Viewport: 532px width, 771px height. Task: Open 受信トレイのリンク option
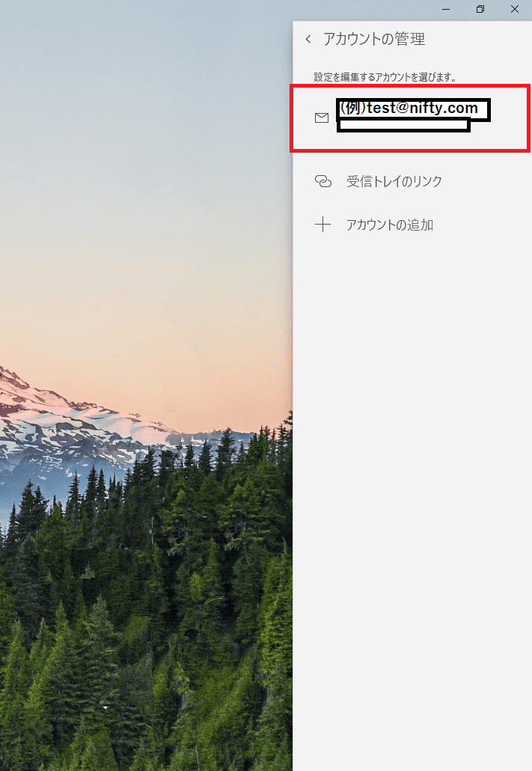pos(394,181)
